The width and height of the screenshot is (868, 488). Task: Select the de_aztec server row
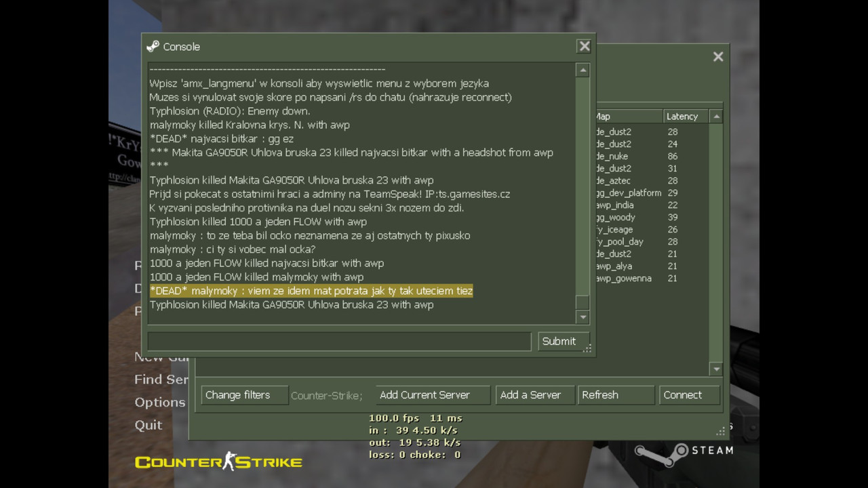[652, 180]
